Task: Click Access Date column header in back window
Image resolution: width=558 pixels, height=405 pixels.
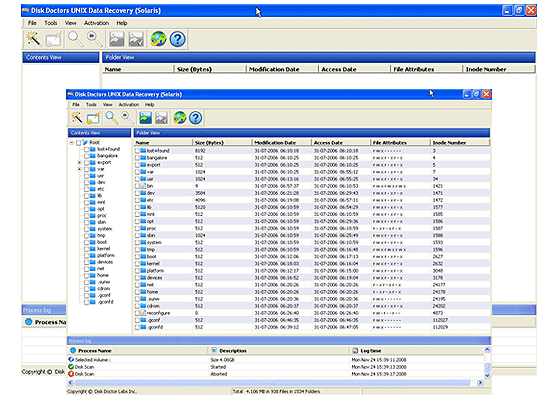Action: 354,69
